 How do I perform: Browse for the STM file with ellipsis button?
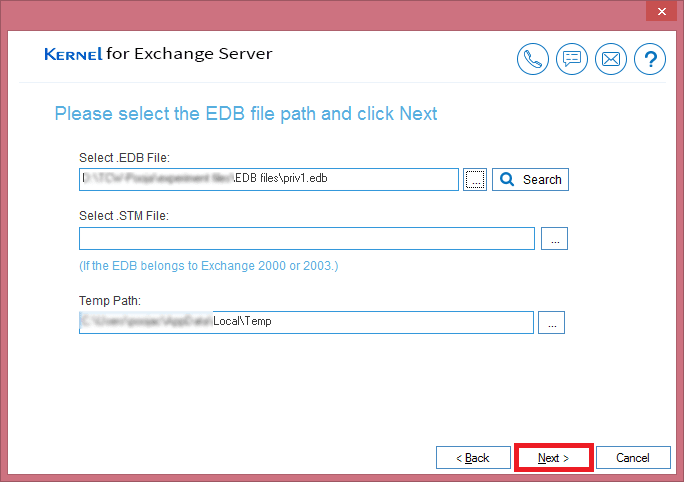coord(554,239)
